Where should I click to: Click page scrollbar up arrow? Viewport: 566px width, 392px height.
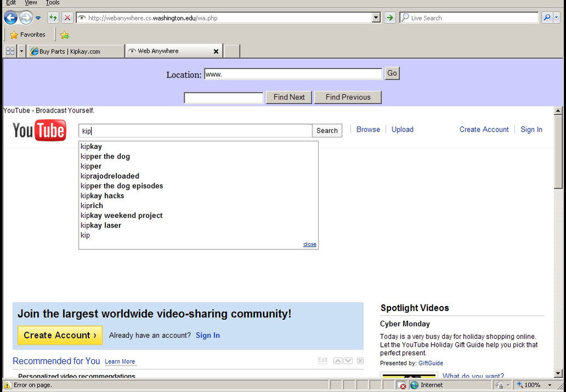pyautogui.click(x=558, y=111)
